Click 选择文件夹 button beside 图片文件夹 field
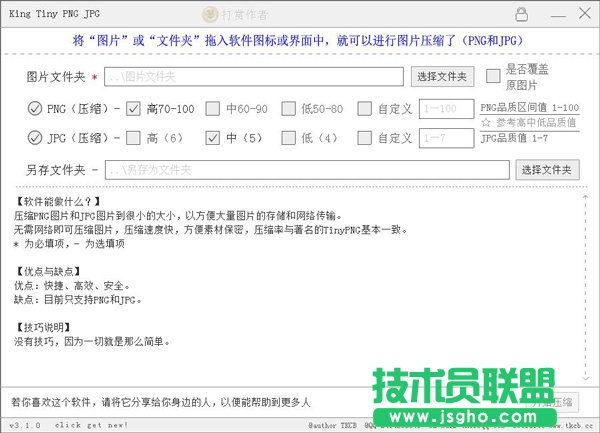This screenshot has width=600, height=433. tap(441, 76)
